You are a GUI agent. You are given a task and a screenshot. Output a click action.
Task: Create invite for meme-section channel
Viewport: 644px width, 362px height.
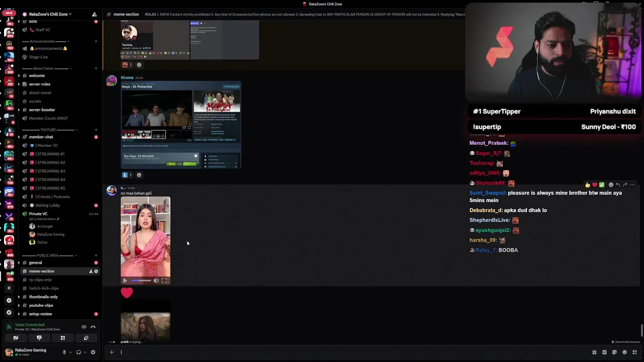click(91, 271)
